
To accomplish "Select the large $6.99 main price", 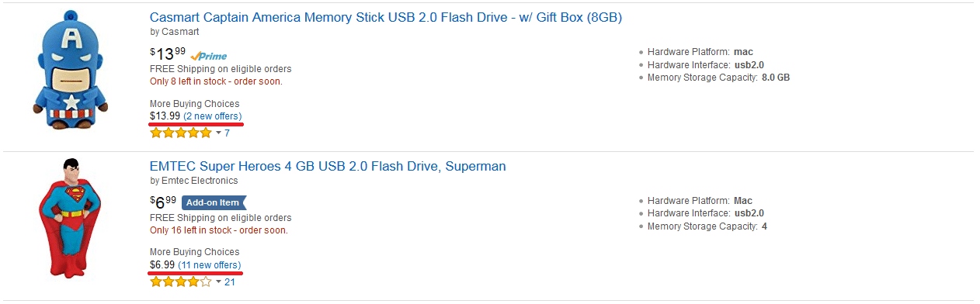I will coord(163,202).
